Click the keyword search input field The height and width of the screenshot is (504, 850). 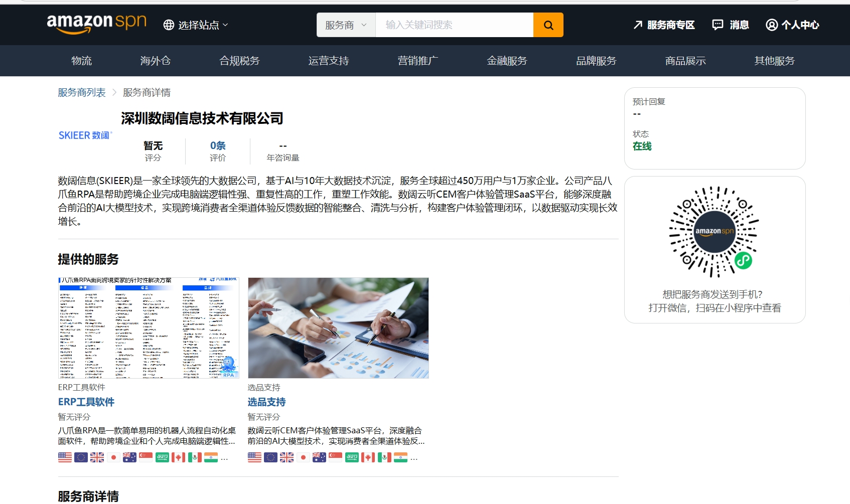[x=454, y=25]
